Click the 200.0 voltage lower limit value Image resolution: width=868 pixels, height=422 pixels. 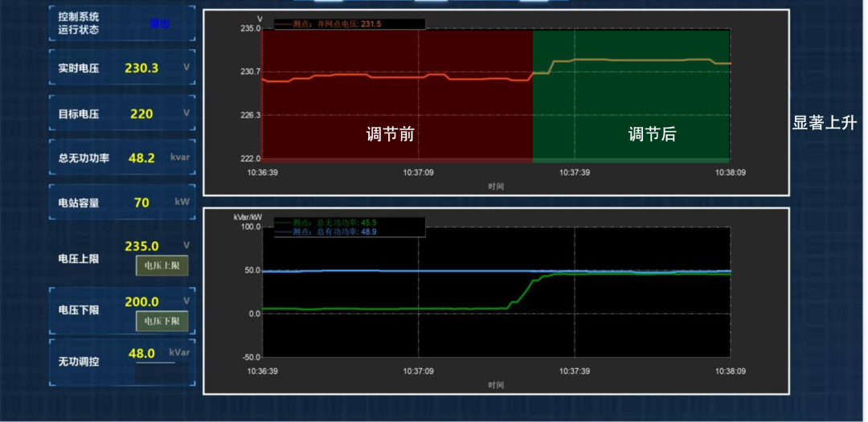tap(141, 302)
